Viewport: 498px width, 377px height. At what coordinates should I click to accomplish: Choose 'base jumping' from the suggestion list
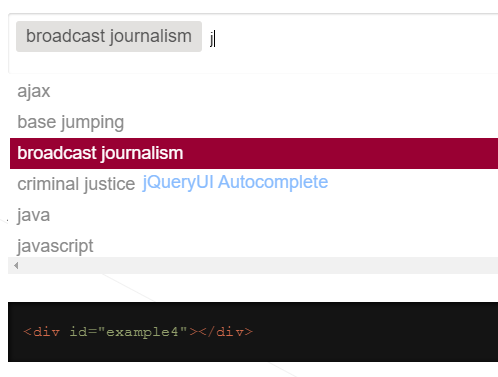click(254, 122)
